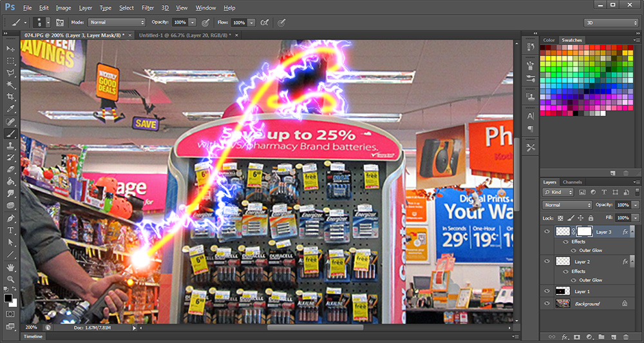
Task: Open the brush panel toggle icon
Action: 60,22
